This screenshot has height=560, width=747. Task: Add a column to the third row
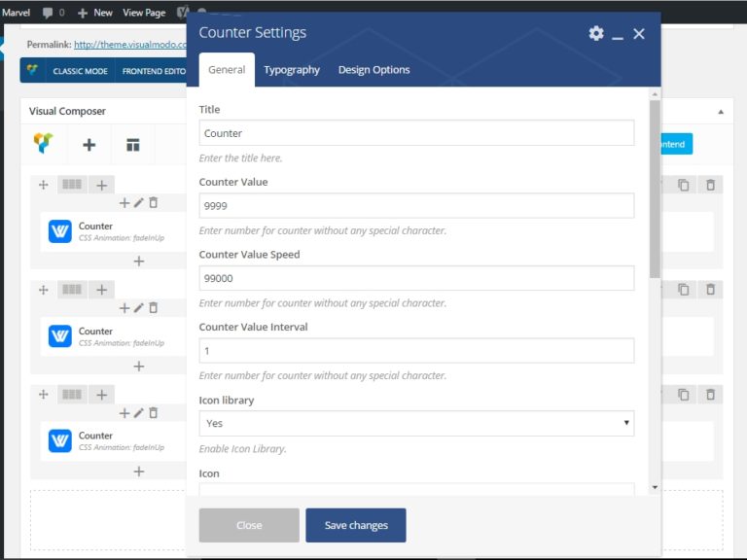(x=101, y=395)
